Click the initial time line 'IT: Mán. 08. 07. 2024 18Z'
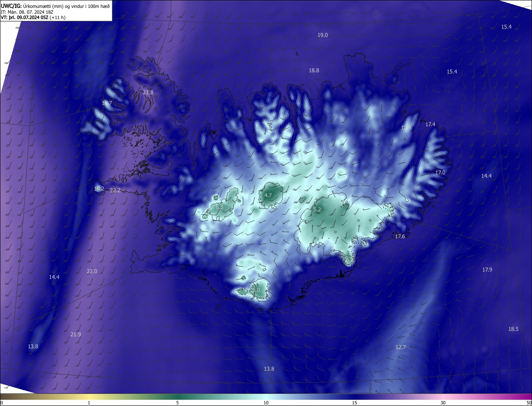 point(27,12)
